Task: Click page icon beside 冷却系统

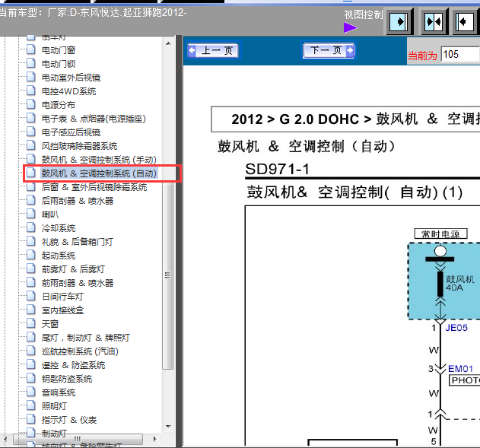Action: (x=31, y=227)
